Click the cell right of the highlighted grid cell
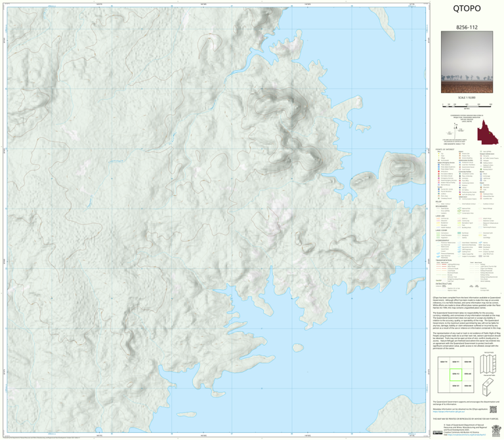The height and width of the screenshot is (440, 504). click(468, 374)
